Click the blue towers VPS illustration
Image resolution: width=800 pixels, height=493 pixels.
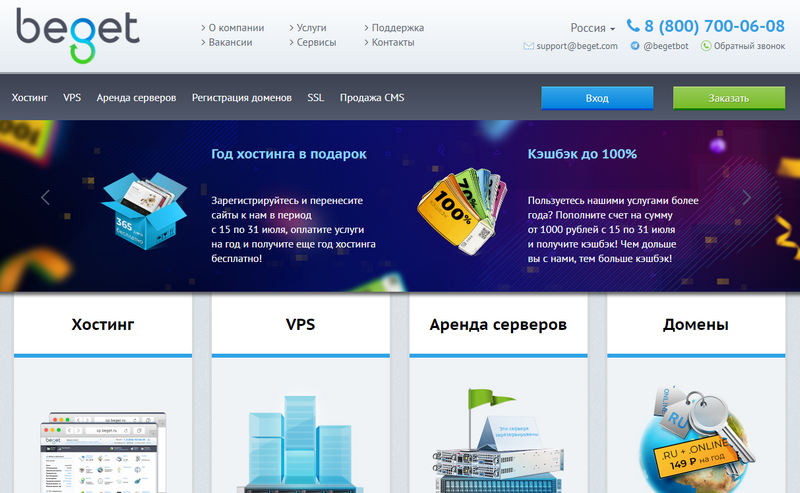[x=301, y=443]
